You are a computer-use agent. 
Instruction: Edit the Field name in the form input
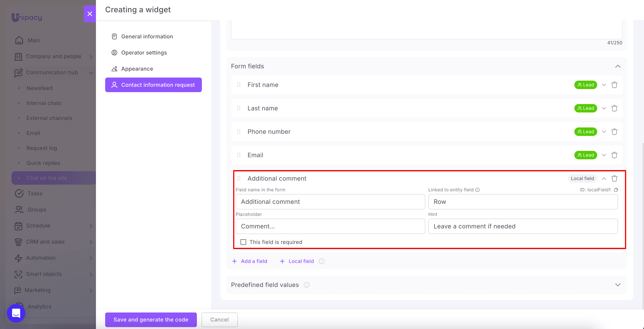(x=330, y=202)
